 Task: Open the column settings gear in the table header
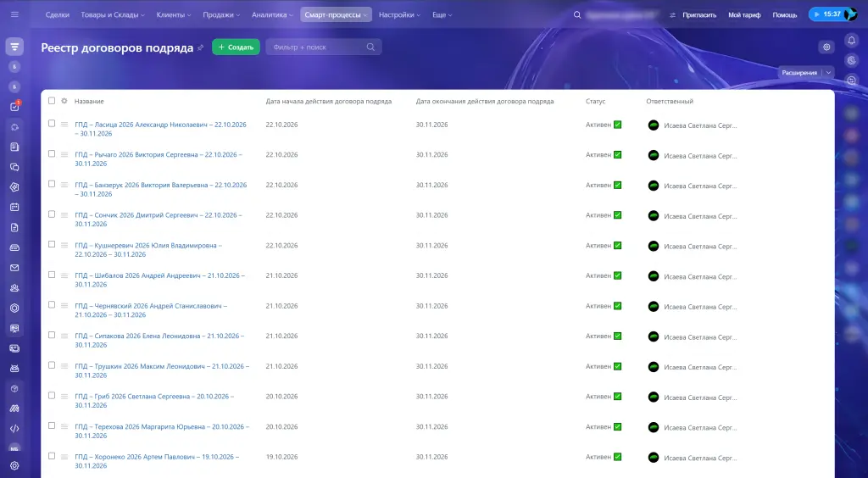click(64, 101)
